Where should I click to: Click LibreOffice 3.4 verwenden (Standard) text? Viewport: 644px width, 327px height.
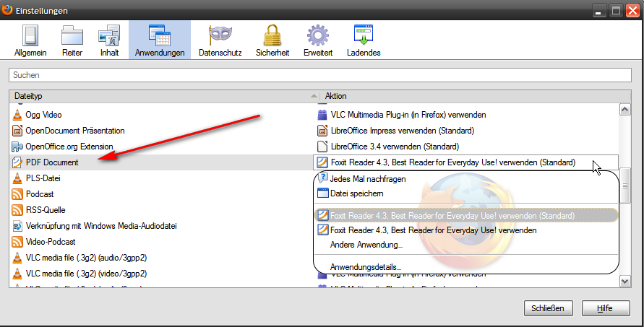[x=395, y=147]
